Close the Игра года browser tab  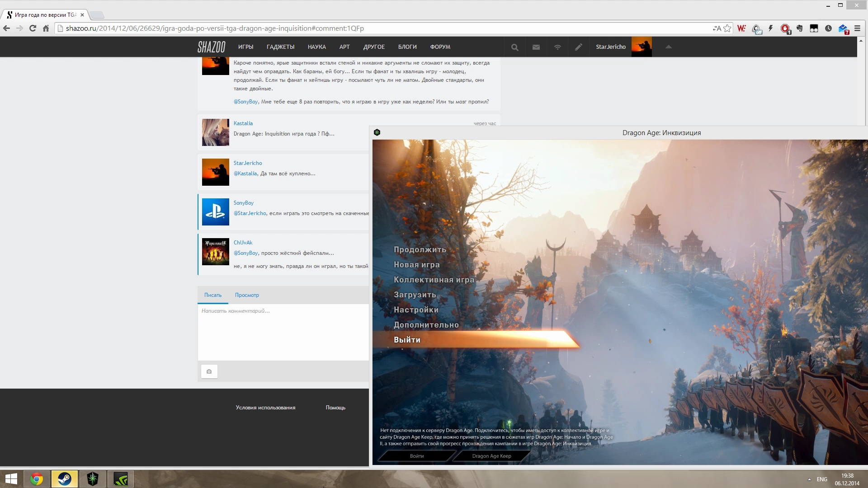coord(82,15)
